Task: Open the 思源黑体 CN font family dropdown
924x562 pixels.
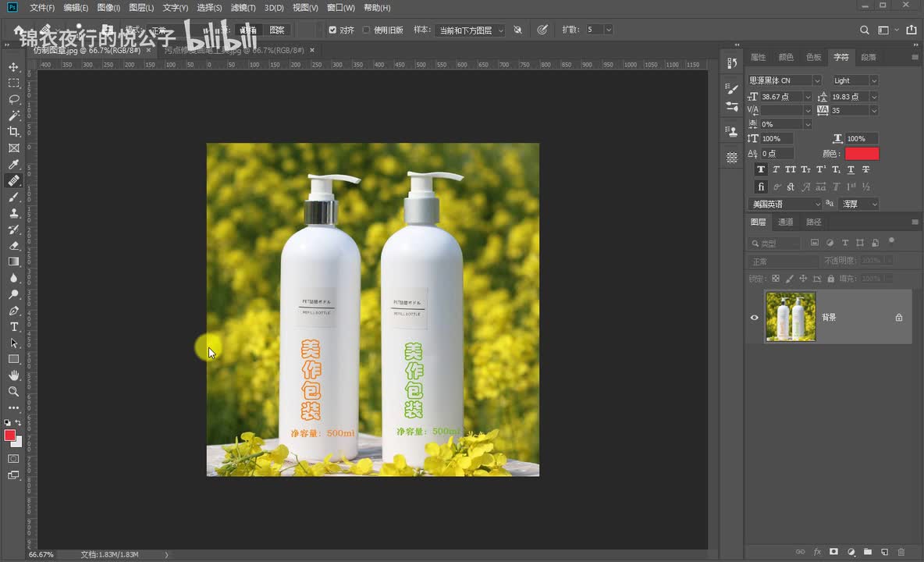Action: 817,80
